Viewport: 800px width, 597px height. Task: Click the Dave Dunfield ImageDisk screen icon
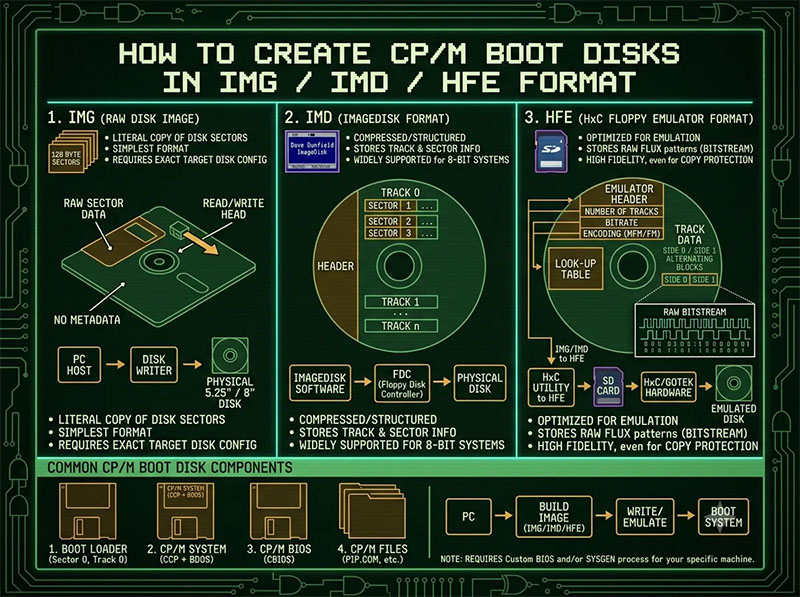pyautogui.click(x=312, y=151)
